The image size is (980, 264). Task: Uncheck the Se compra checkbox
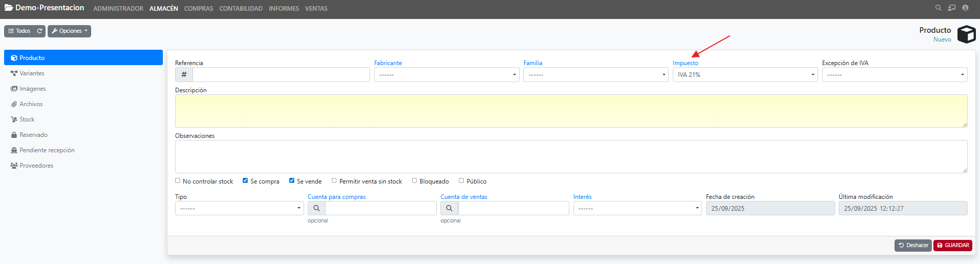[245, 180]
